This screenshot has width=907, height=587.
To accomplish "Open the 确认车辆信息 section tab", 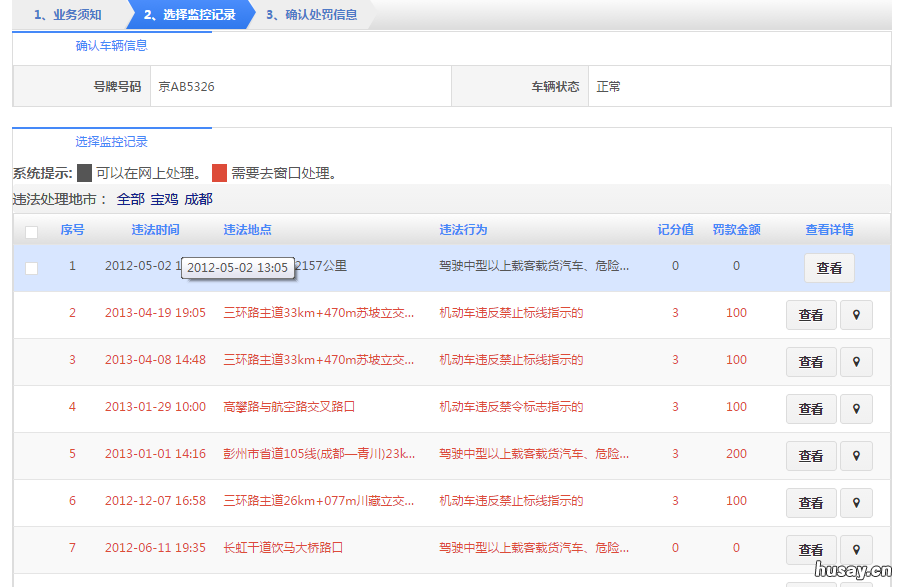I will tap(112, 46).
